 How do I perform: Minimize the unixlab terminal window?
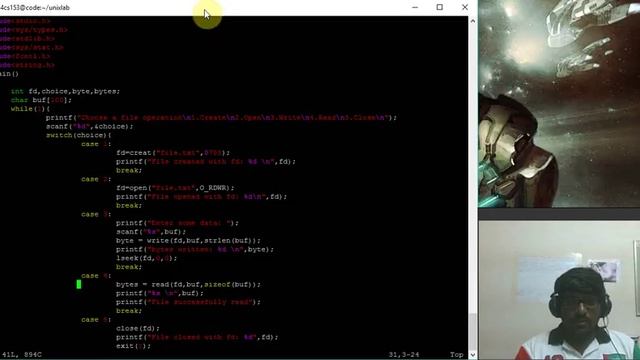pyautogui.click(x=415, y=7)
